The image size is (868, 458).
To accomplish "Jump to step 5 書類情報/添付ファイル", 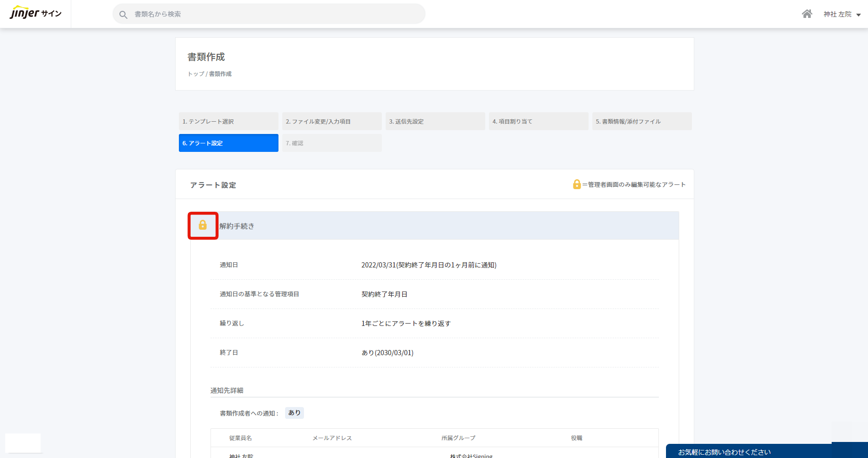I will (642, 121).
